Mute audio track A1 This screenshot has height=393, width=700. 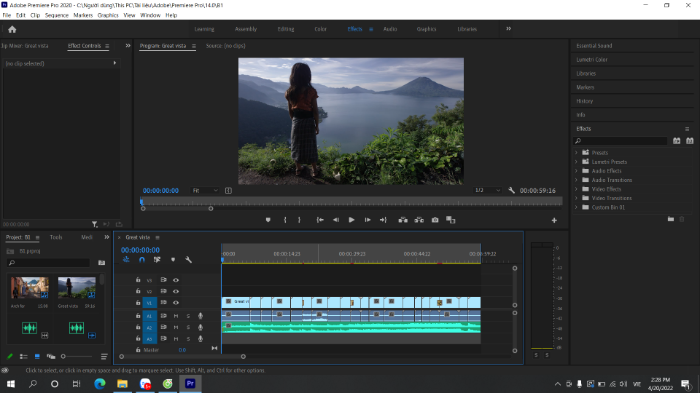(176, 316)
